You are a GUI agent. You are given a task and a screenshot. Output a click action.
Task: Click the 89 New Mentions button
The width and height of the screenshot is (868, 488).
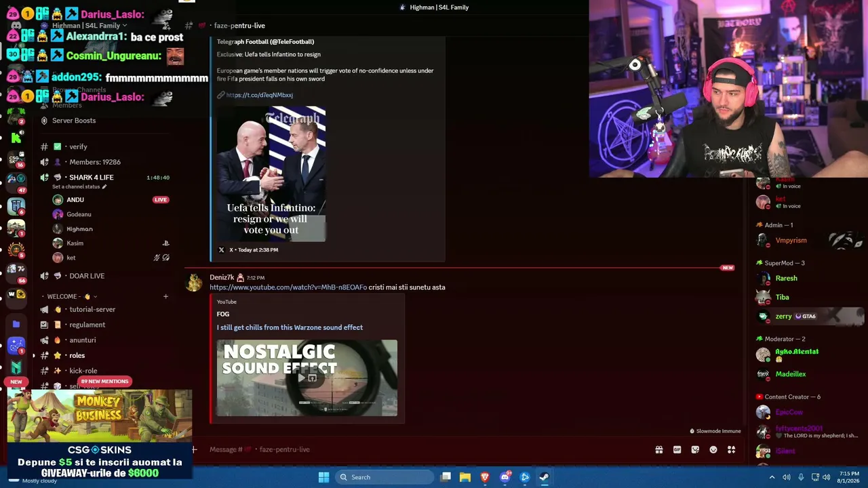click(104, 381)
